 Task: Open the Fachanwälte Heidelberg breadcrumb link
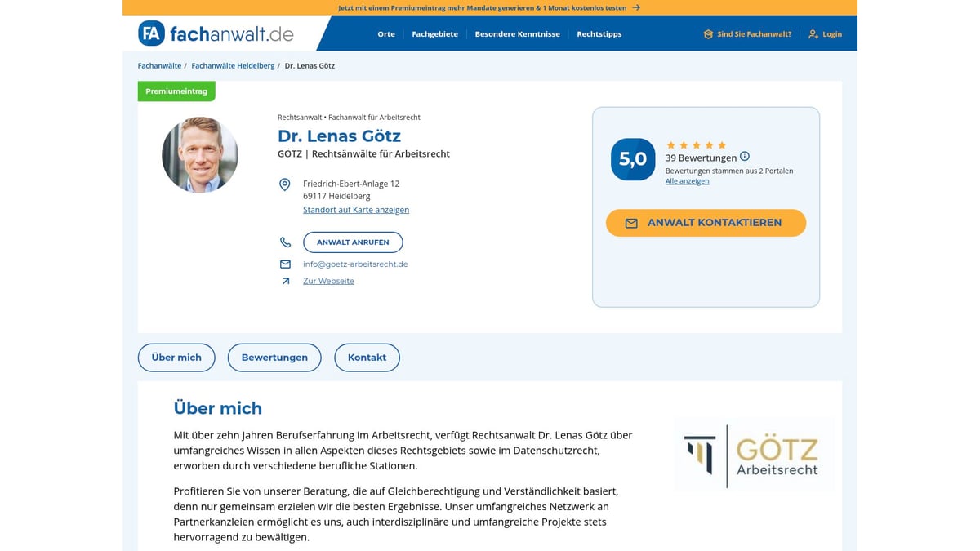[234, 65]
